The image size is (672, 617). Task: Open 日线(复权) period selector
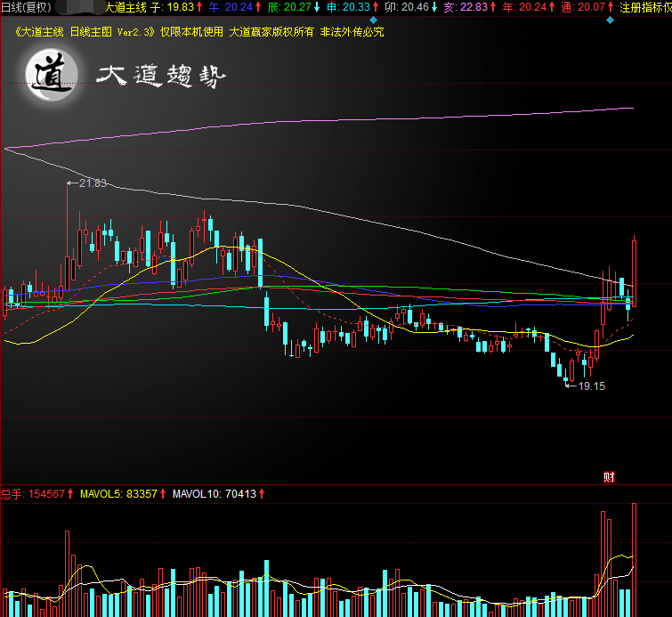[x=25, y=7]
